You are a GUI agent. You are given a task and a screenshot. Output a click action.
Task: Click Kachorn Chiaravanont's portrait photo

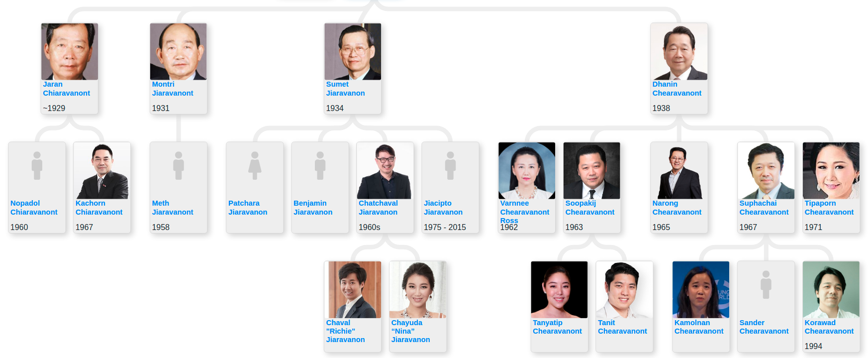[x=102, y=171]
